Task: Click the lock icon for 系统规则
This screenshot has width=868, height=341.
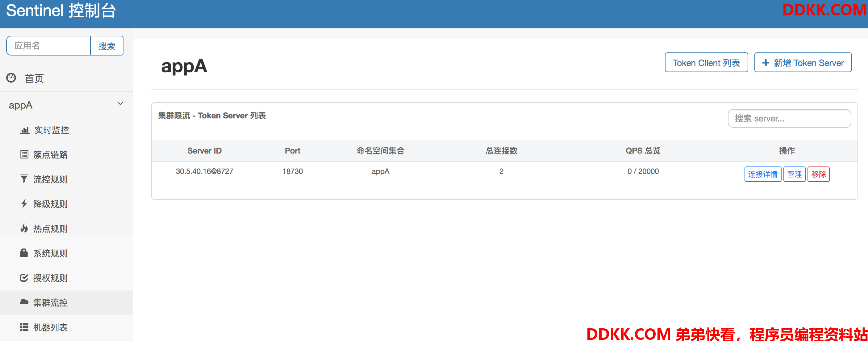Action: coord(23,253)
